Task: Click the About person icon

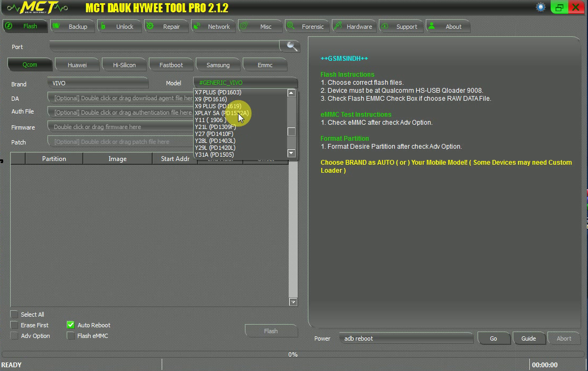Action: click(432, 26)
